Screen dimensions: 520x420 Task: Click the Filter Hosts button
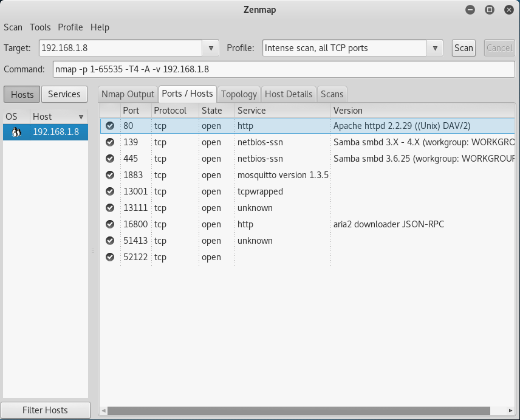[x=46, y=410]
